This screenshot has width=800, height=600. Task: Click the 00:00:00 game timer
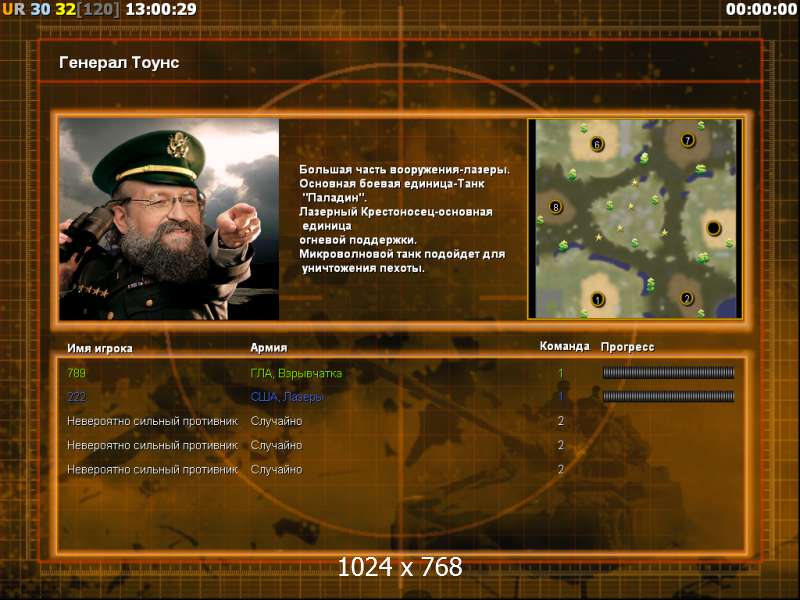pyautogui.click(x=761, y=9)
